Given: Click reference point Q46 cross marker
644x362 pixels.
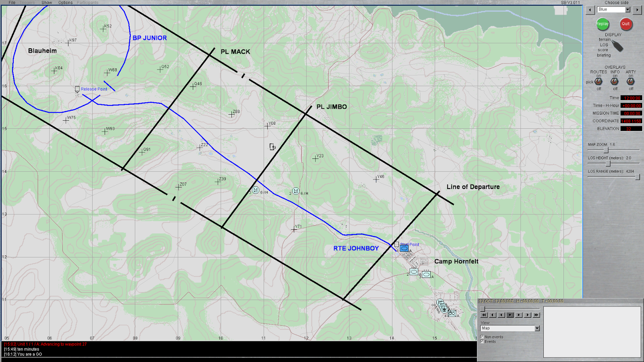Looking at the screenshot, I should [193, 86].
